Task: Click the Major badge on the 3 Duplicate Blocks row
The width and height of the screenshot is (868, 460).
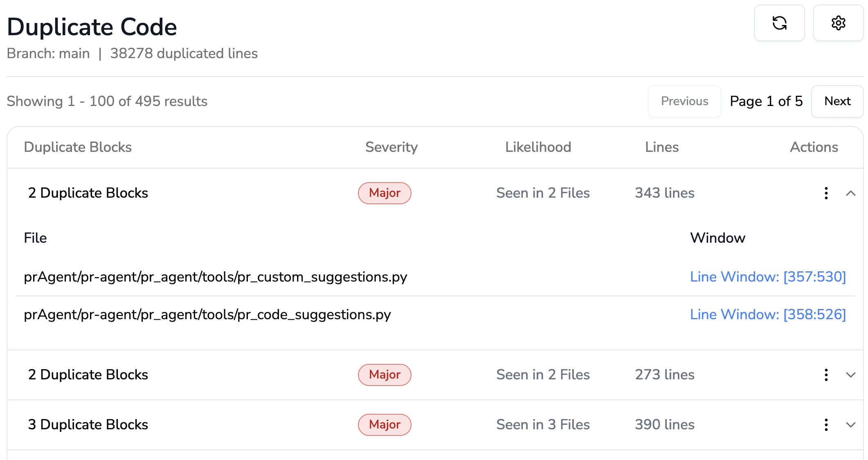Action: 384,425
